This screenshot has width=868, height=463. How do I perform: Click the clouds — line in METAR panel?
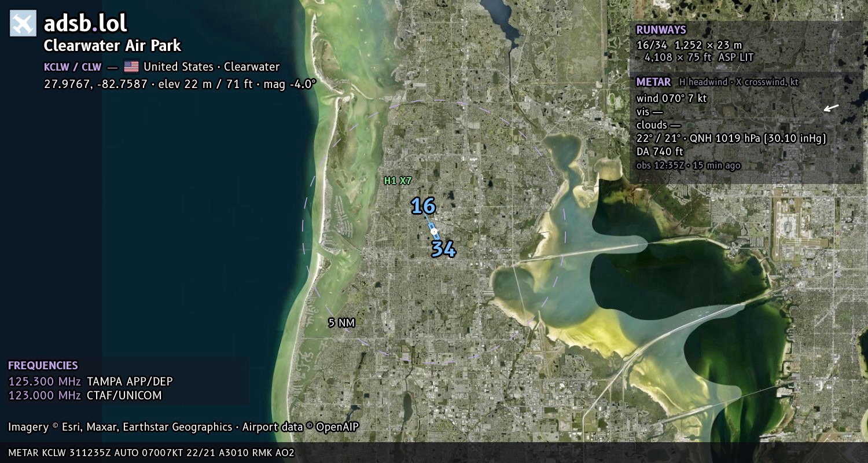[x=659, y=125]
